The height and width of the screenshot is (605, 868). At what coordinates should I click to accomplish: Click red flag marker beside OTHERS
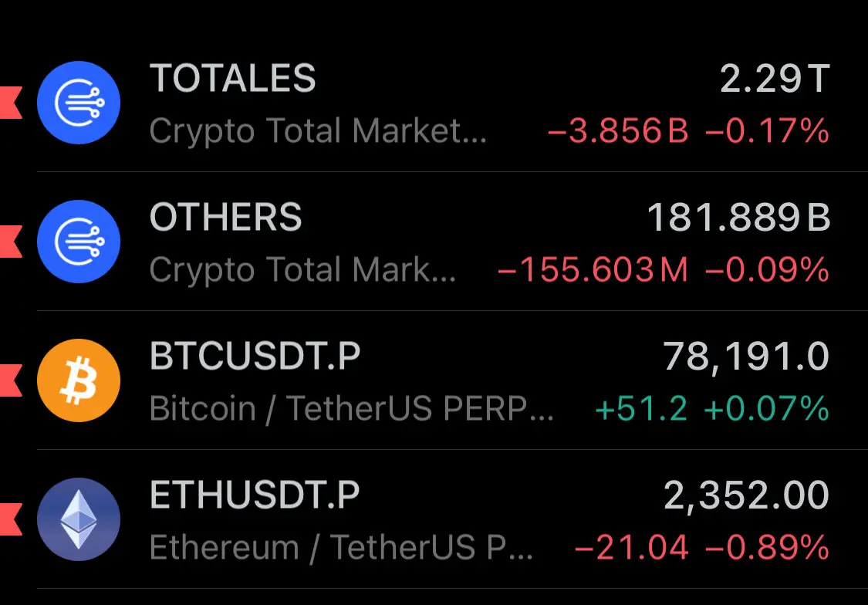(x=10, y=242)
